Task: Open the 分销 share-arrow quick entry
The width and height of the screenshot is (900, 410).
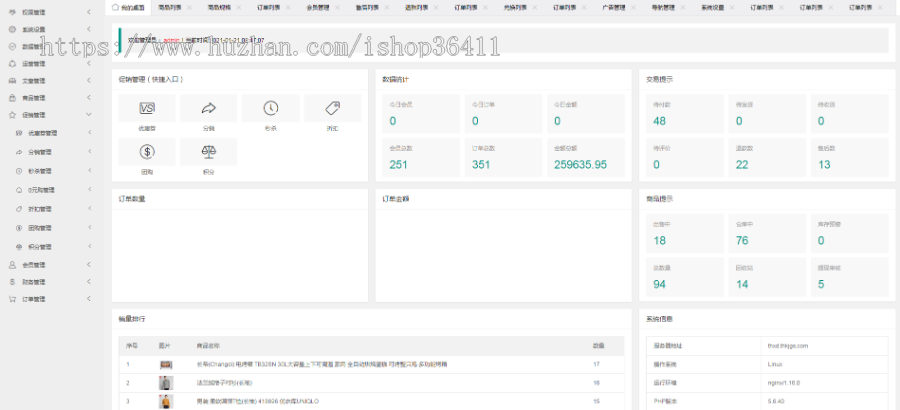Action: pos(208,108)
